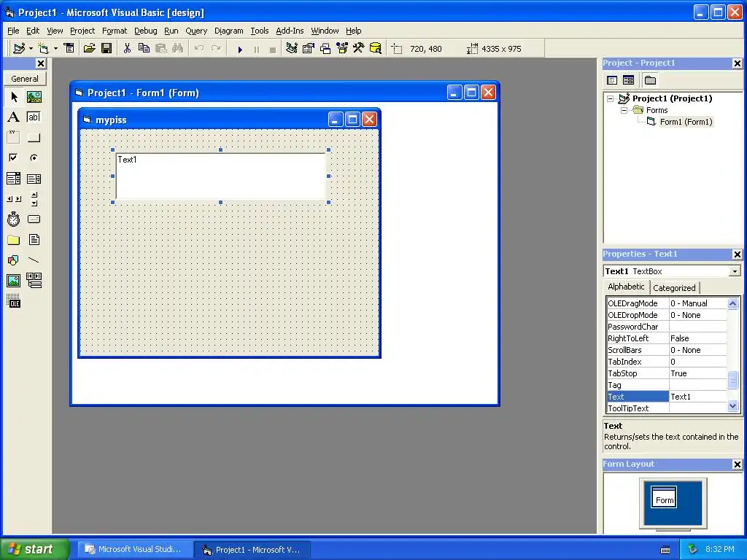Screen dimensions: 747x560
Task: Select the DirListBox folder tool
Action: (14, 239)
